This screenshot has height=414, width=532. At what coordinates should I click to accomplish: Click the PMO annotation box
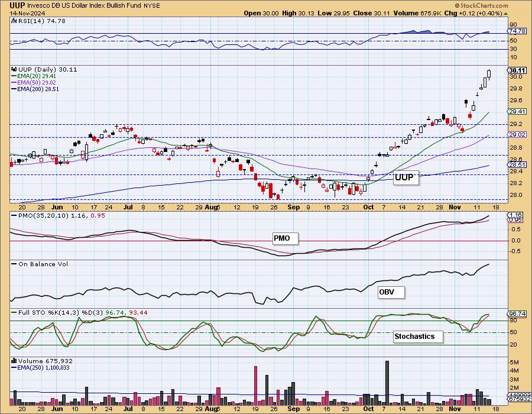coord(285,238)
